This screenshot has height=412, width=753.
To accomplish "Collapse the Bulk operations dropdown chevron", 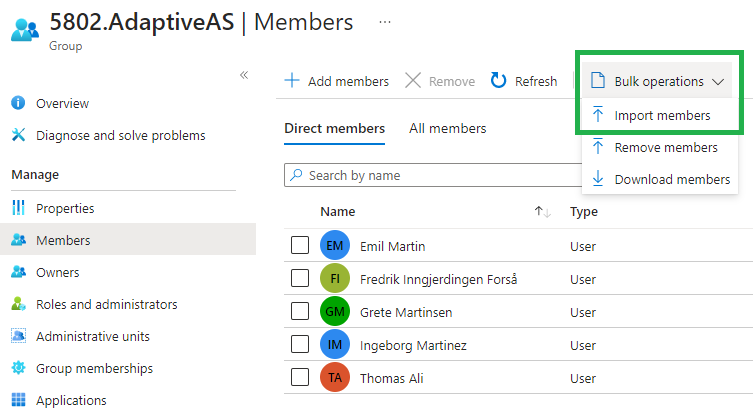I will [x=718, y=82].
